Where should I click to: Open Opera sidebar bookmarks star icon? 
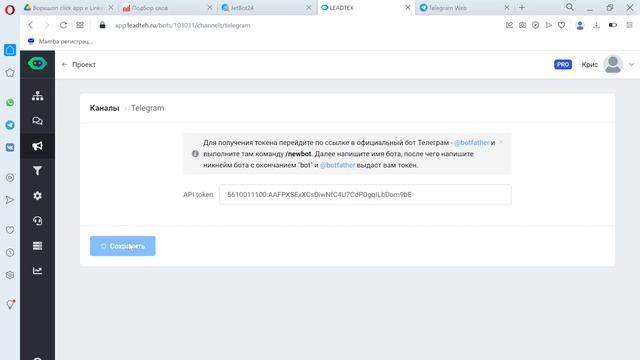(x=10, y=73)
